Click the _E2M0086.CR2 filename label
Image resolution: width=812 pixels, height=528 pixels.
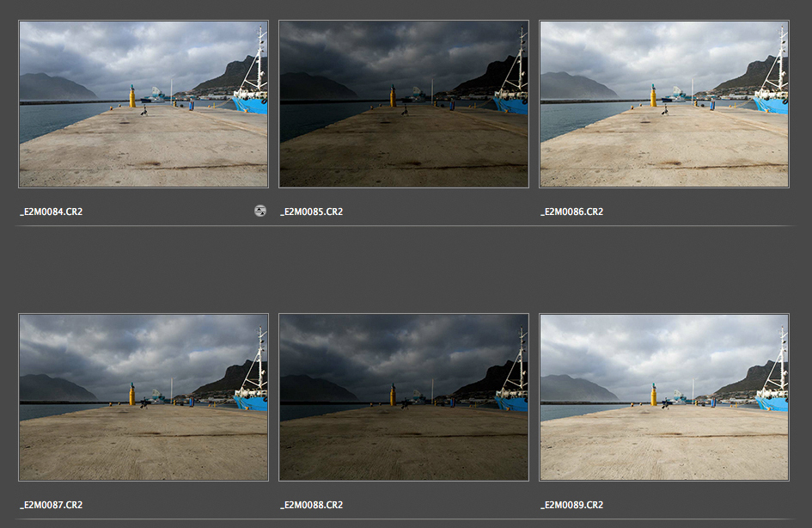pyautogui.click(x=572, y=212)
